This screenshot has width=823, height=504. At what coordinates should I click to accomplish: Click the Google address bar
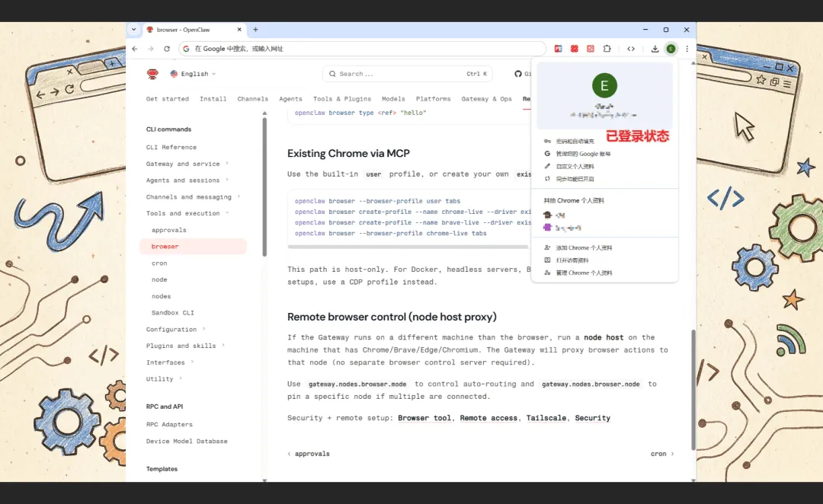coord(362,49)
